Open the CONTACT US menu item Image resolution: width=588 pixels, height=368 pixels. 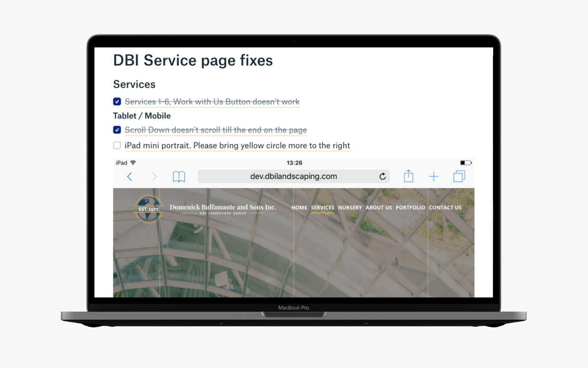pos(445,208)
